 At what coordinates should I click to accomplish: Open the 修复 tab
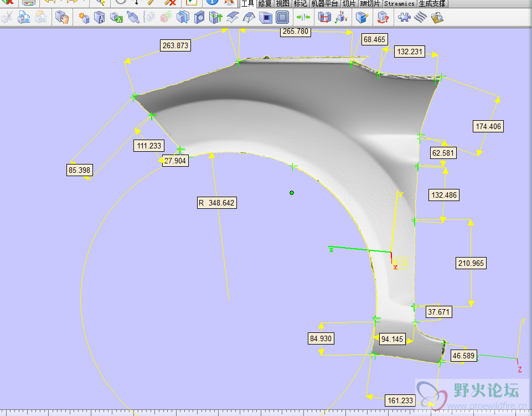265,4
